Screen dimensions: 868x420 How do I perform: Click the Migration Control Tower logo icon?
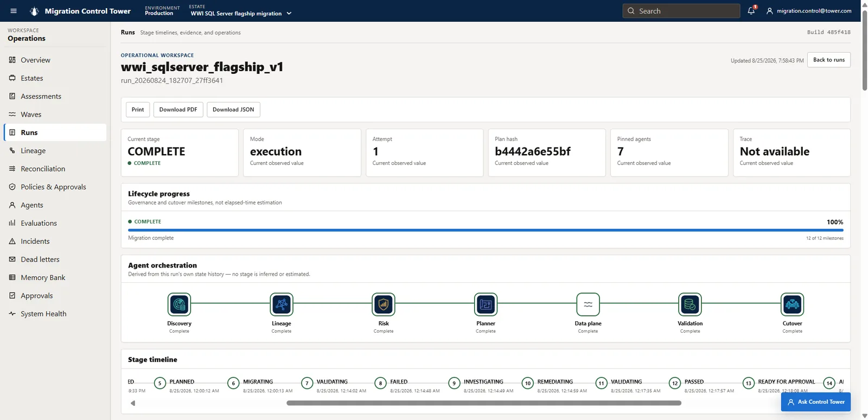tap(34, 11)
